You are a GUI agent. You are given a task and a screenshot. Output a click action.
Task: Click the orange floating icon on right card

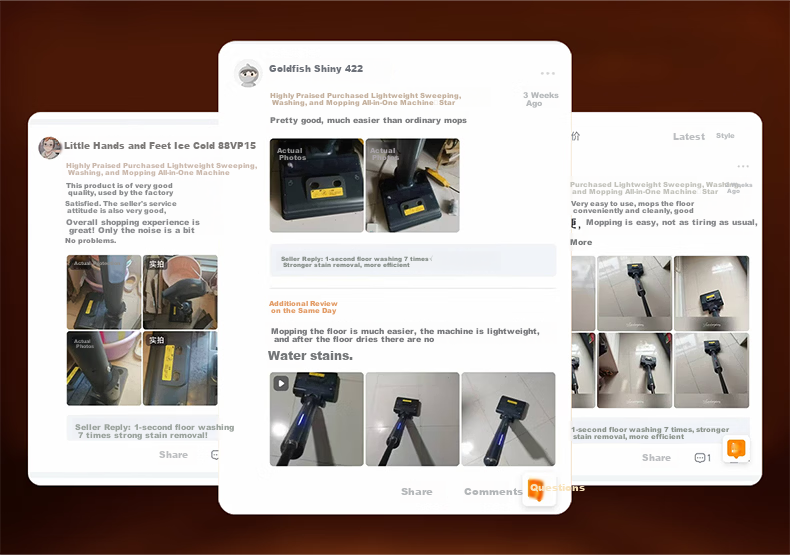coord(736,448)
